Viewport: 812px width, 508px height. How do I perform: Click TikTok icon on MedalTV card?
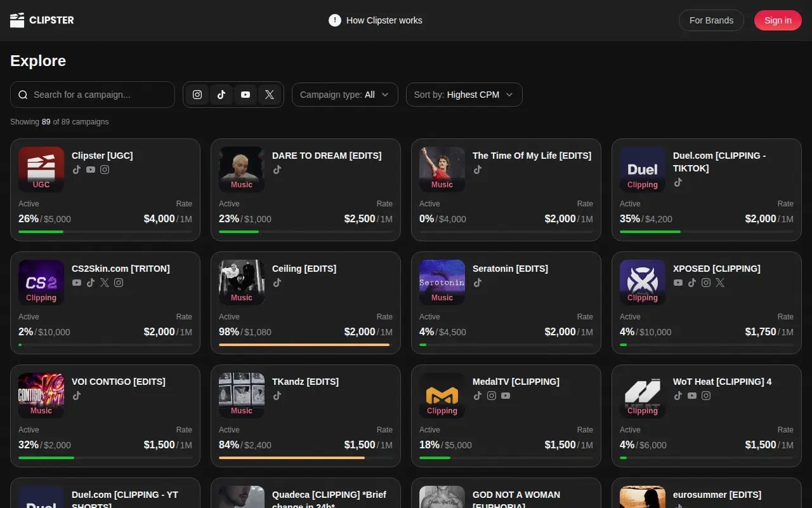[x=478, y=396]
